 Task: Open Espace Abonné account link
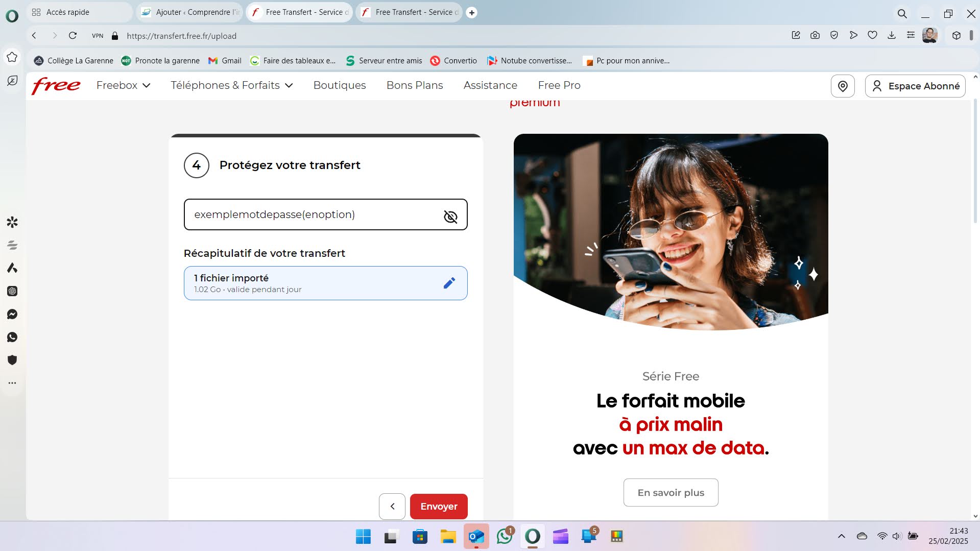(915, 86)
